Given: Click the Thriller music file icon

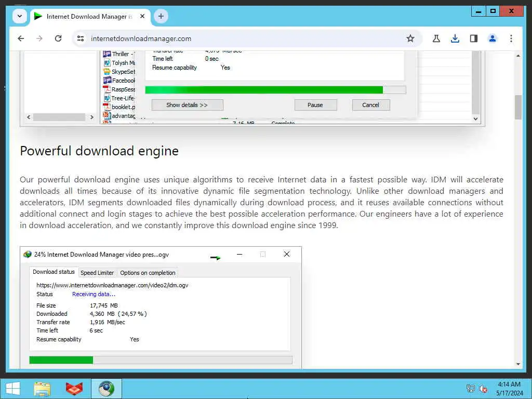Looking at the screenshot, I should 107,54.
